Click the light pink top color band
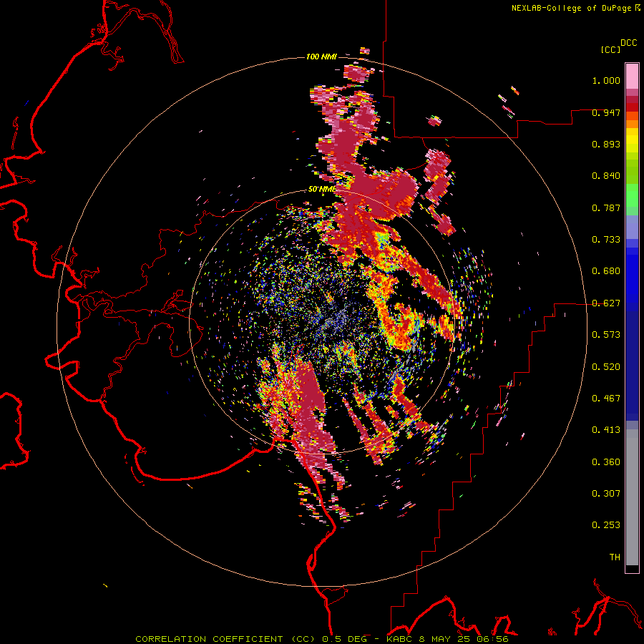 click(632, 76)
